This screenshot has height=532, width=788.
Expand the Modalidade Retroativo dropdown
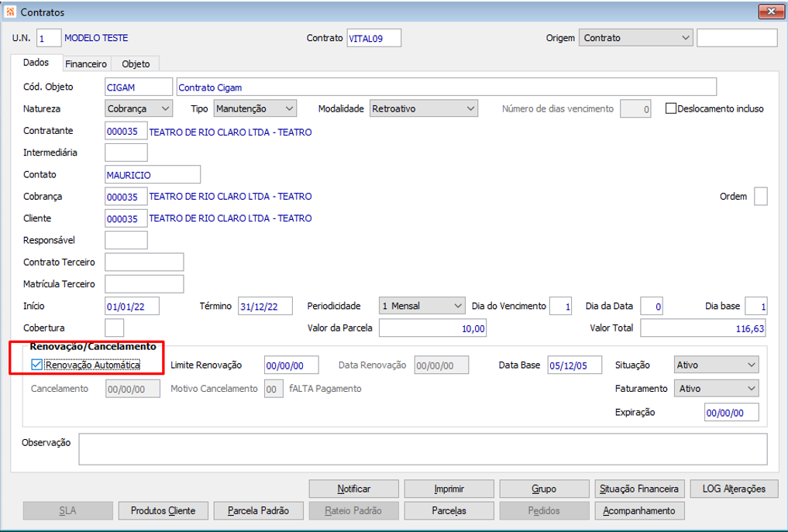424,108
